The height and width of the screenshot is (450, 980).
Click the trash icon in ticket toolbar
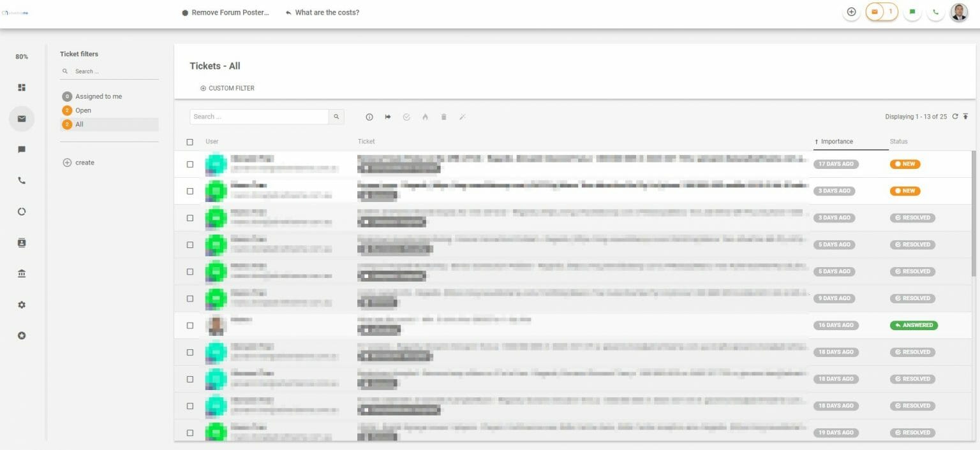443,117
